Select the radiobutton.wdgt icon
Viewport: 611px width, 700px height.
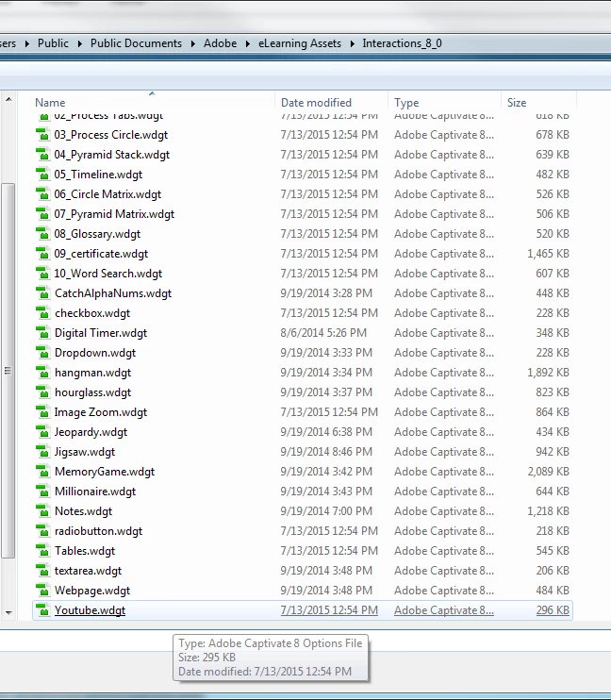click(x=42, y=531)
